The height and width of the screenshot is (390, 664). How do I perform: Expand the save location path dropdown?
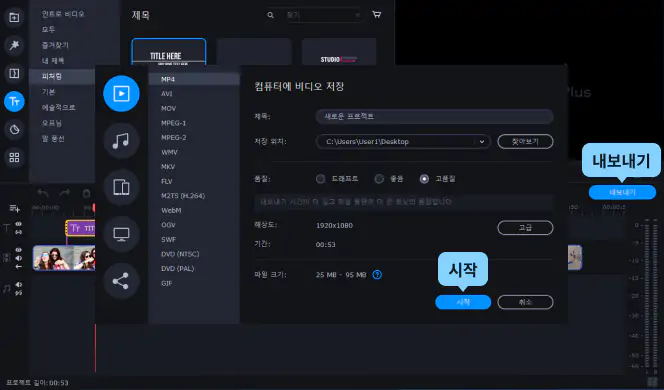coord(482,142)
